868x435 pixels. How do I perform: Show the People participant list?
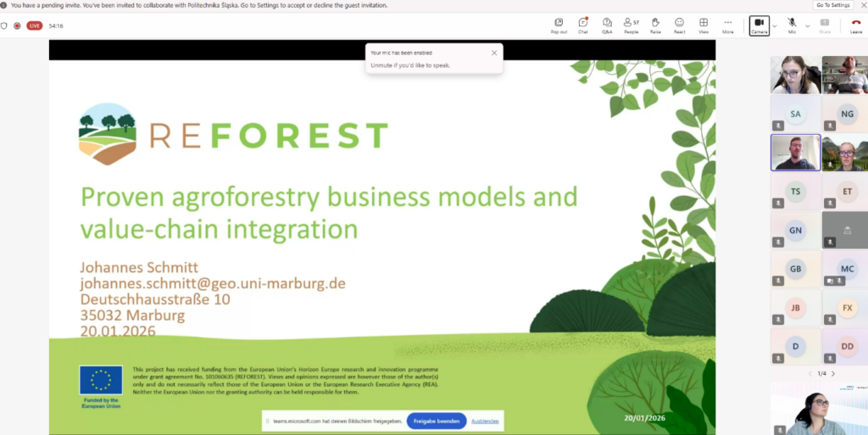click(631, 25)
